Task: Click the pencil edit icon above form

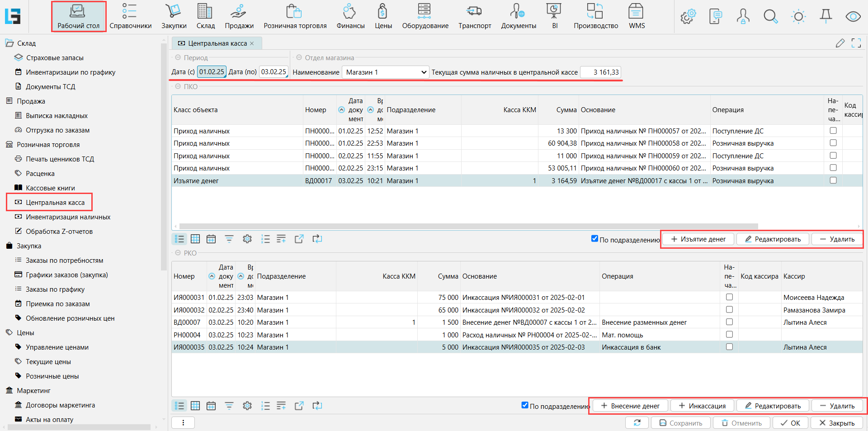Action: click(x=840, y=43)
